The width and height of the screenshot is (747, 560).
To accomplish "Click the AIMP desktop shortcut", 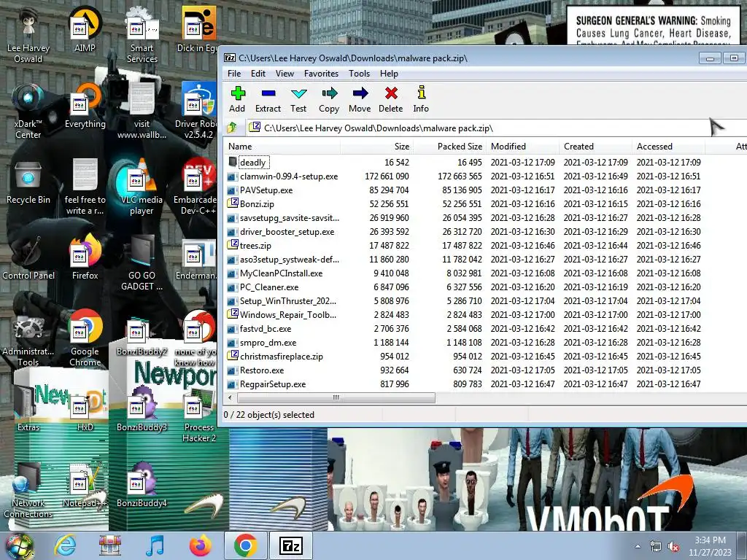I will coord(85,31).
